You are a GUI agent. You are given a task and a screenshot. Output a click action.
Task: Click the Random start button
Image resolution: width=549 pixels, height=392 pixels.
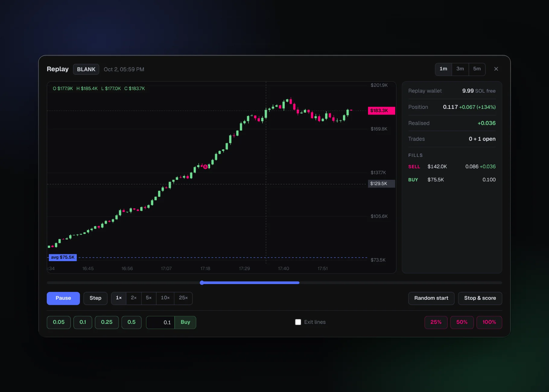[x=431, y=298]
